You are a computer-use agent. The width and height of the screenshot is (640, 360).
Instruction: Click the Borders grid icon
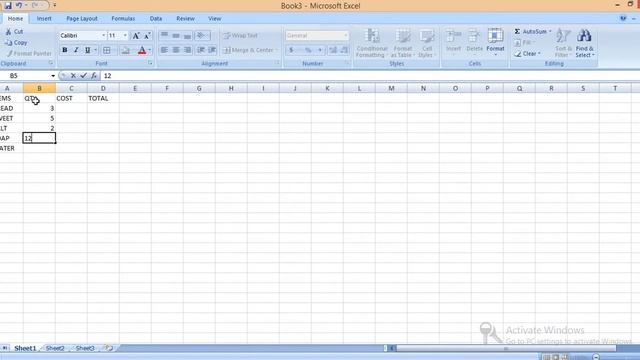click(107, 50)
